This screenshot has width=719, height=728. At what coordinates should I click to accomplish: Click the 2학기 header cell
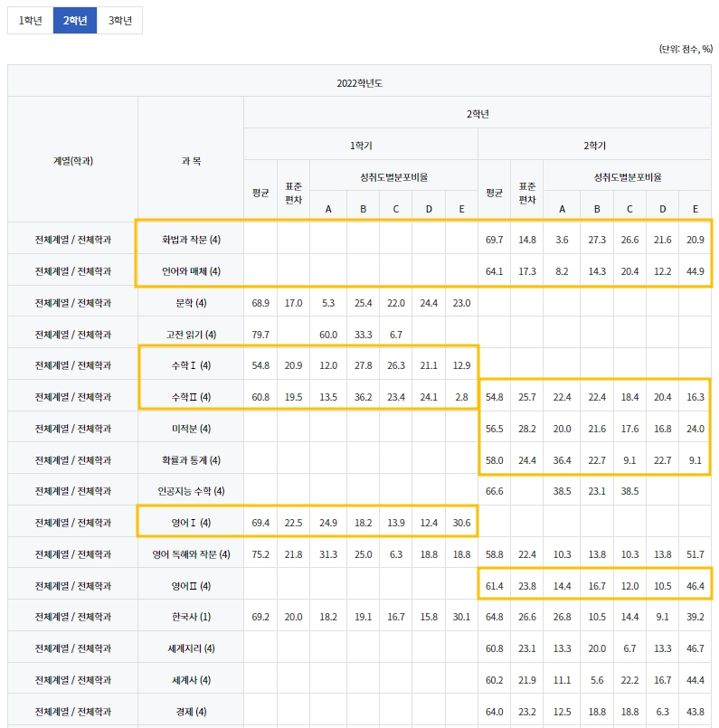point(594,146)
